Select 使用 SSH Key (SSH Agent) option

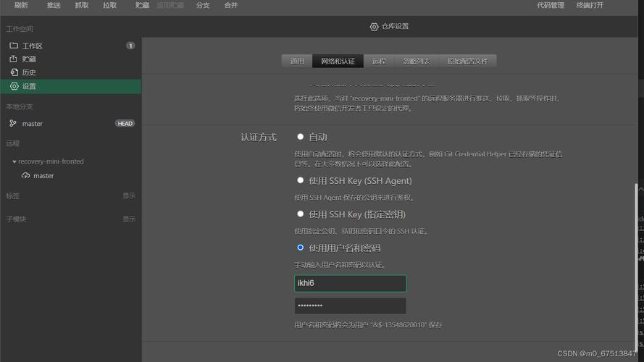[x=300, y=180]
